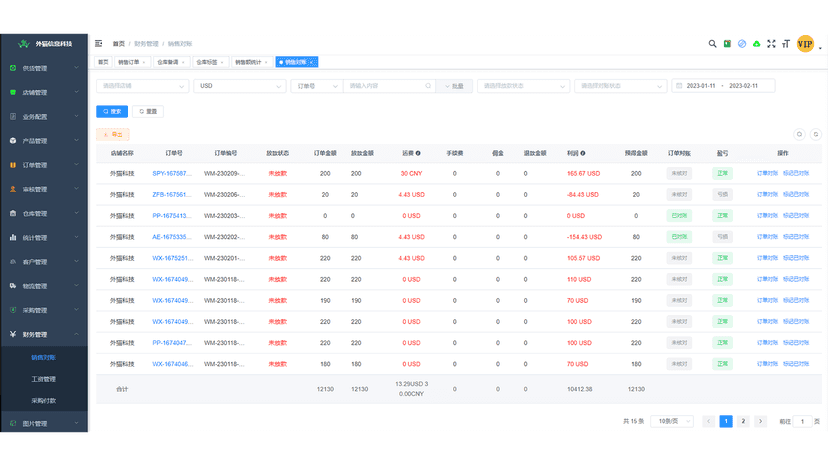This screenshot has width=828, height=466.
Task: Select 销售对账 in sidebar submenu
Action: pyautogui.click(x=43, y=357)
